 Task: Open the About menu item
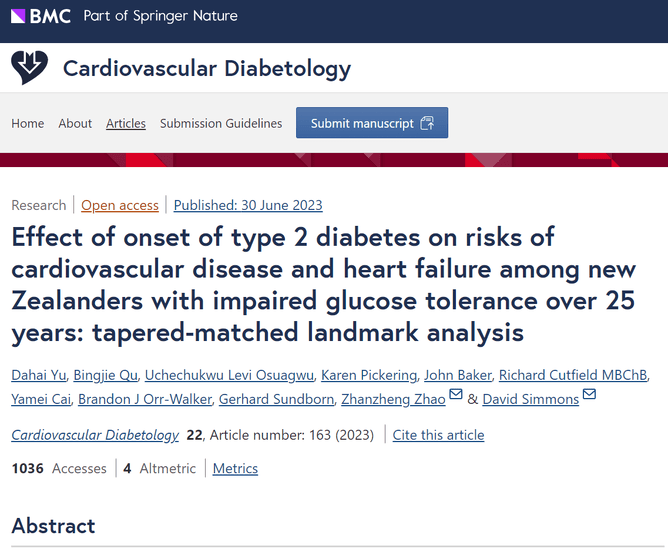(x=75, y=123)
